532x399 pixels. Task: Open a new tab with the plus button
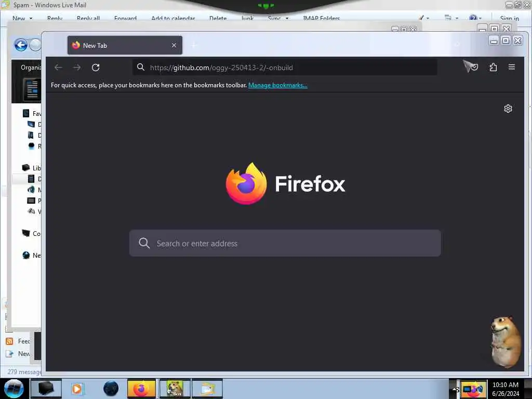pyautogui.click(x=194, y=45)
